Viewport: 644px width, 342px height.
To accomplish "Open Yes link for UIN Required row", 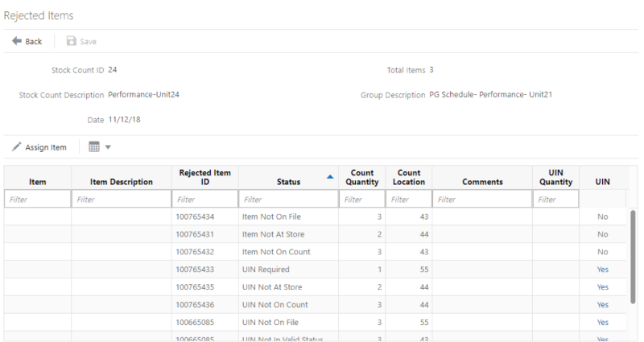I will [602, 270].
